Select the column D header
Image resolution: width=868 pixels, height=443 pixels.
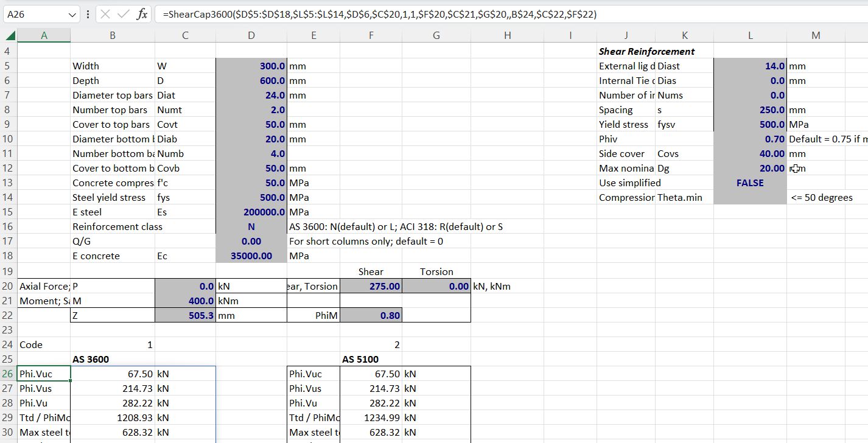pos(251,36)
